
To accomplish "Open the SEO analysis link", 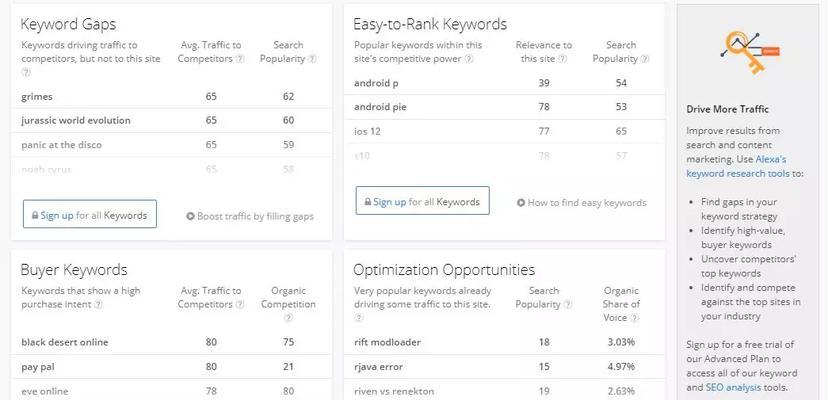I will coord(733,387).
